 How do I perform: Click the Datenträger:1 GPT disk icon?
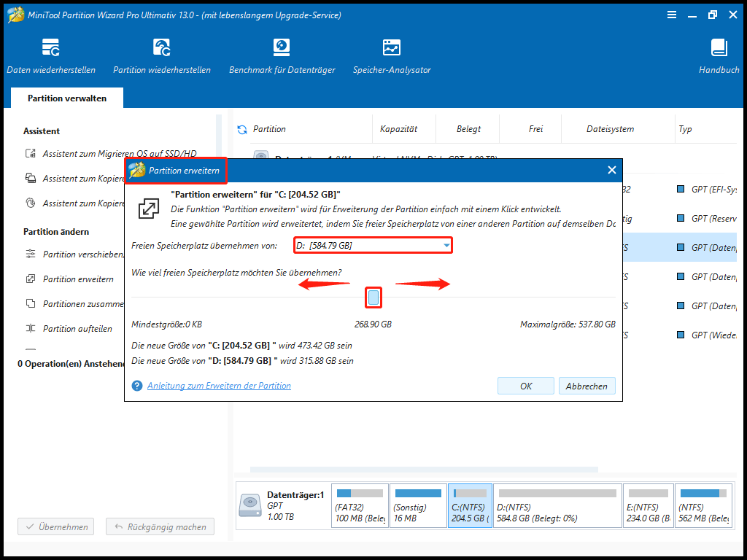(250, 506)
